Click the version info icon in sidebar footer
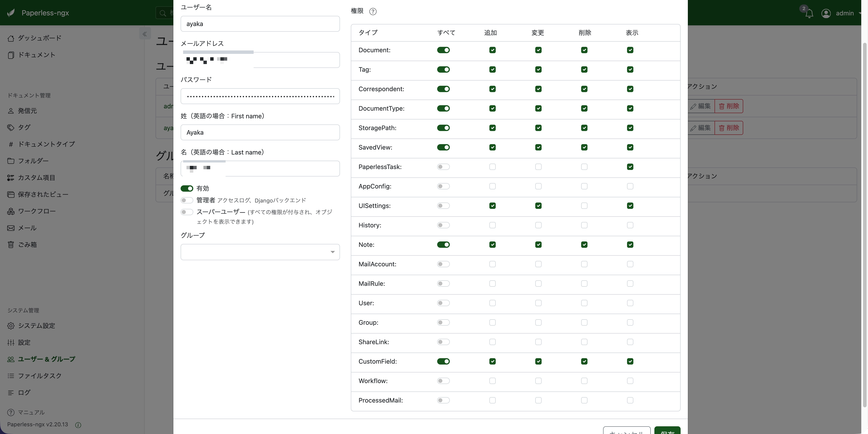The image size is (868, 434). (78, 425)
